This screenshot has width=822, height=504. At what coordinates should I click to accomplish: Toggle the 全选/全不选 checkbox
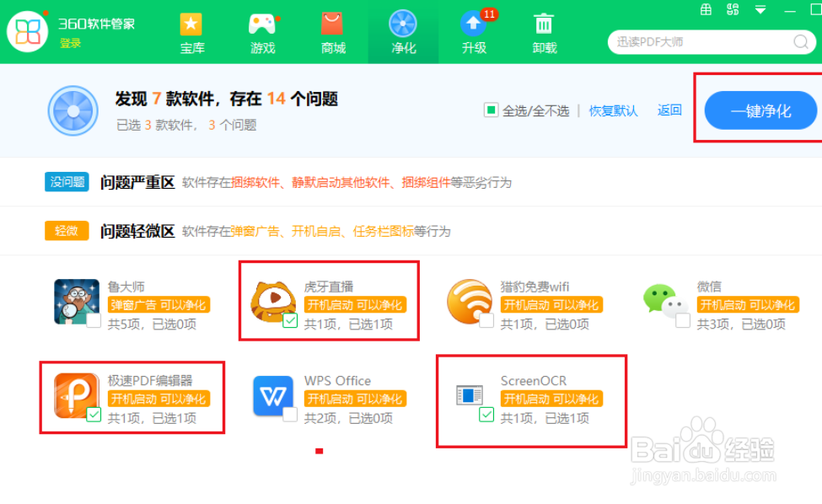pyautogui.click(x=491, y=110)
